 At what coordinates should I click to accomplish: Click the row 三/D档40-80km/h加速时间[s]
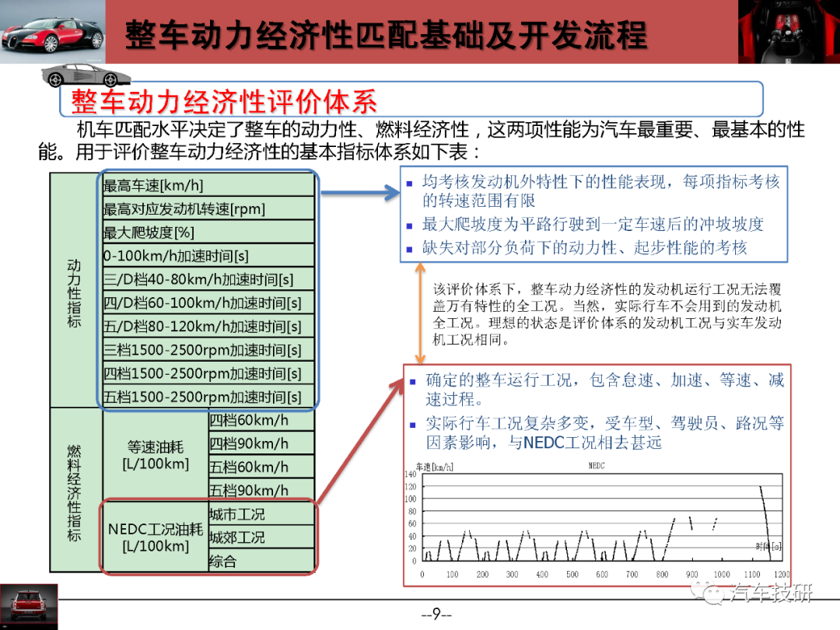click(x=208, y=279)
